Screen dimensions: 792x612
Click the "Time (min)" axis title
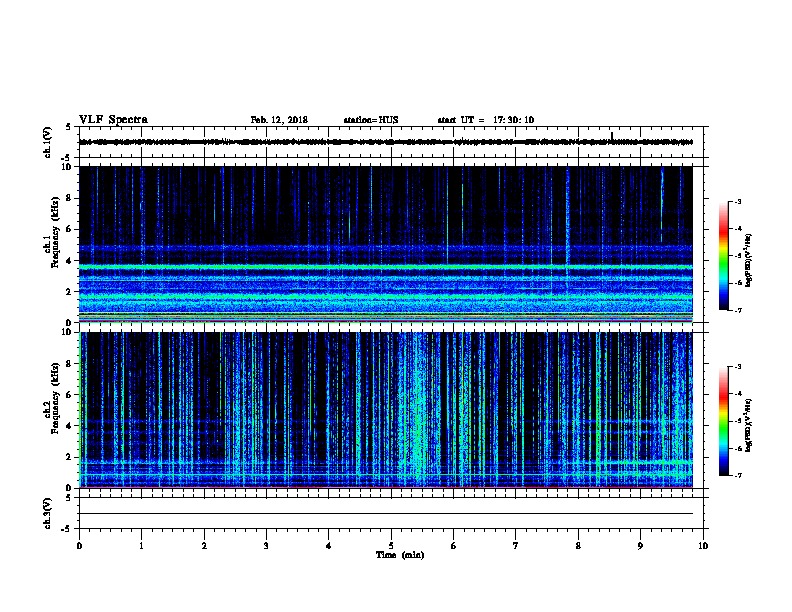click(x=400, y=555)
